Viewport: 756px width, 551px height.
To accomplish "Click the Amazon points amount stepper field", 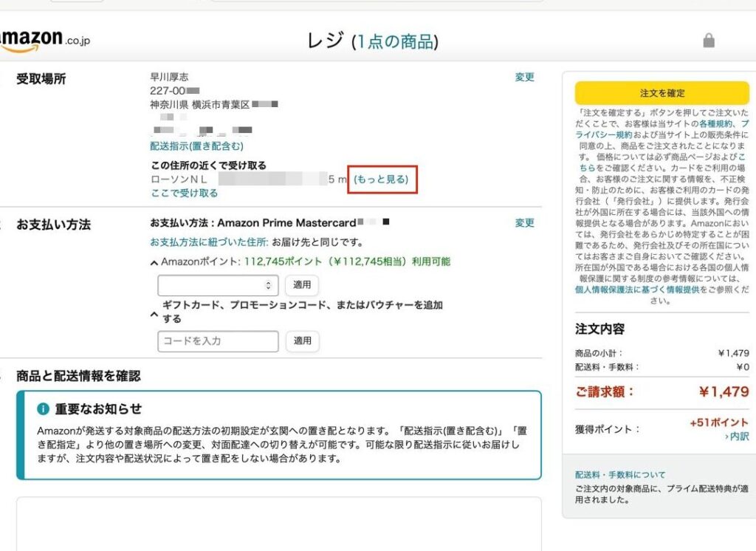I will click(x=218, y=285).
